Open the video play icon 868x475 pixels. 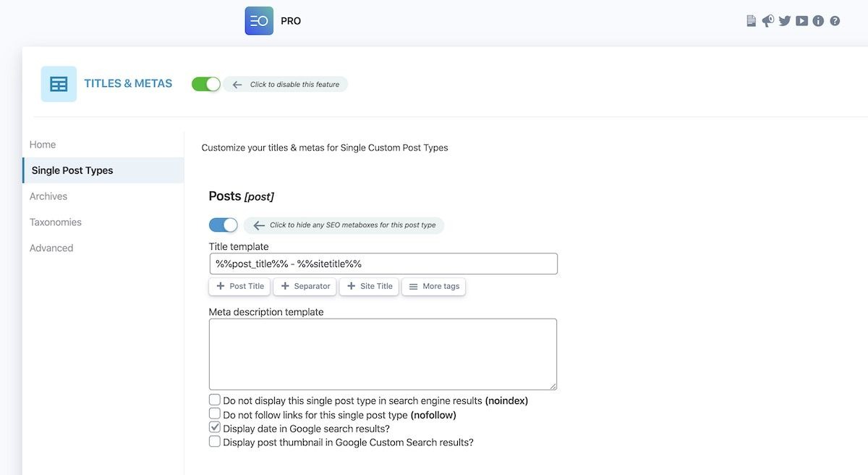click(801, 21)
